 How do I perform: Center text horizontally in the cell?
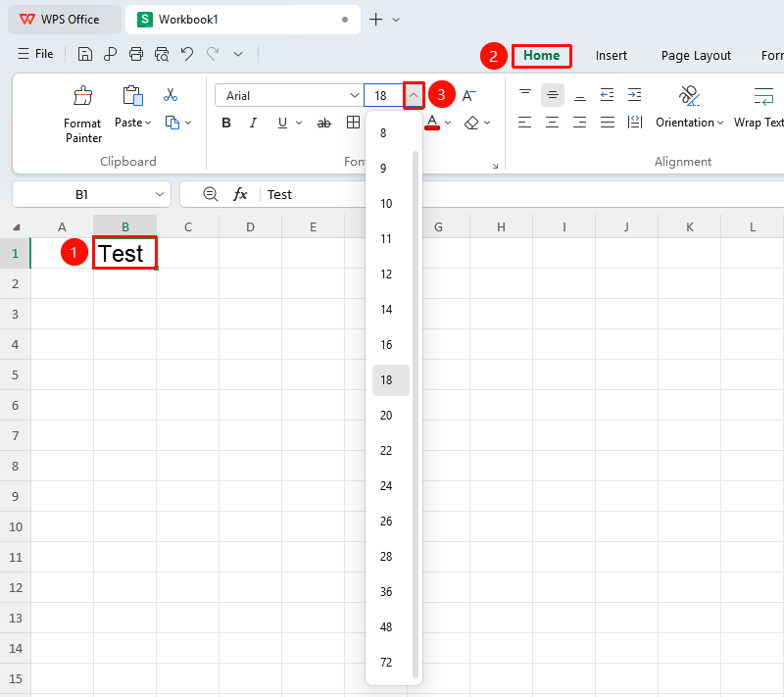pyautogui.click(x=553, y=122)
